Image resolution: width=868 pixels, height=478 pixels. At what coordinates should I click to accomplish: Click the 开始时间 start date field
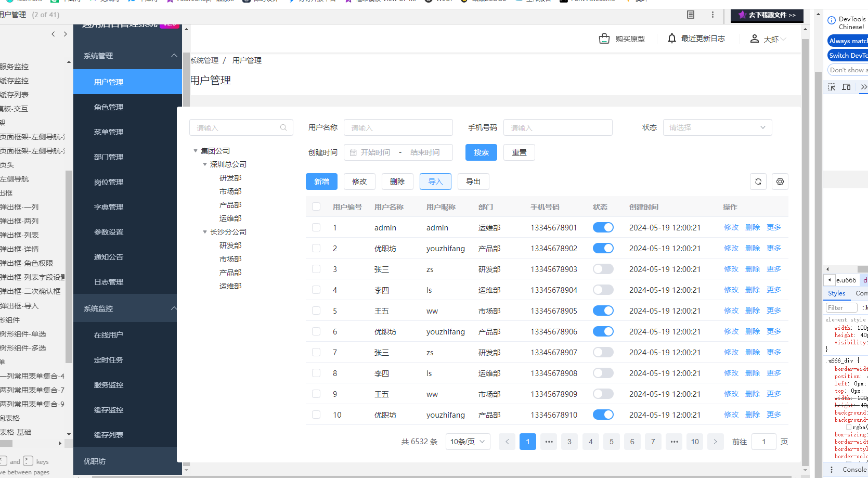tap(375, 152)
